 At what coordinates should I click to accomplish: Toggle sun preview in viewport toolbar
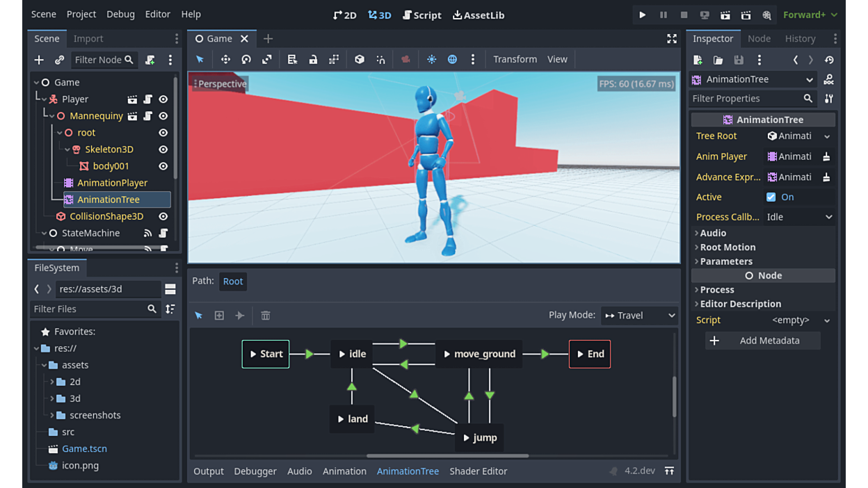(431, 60)
